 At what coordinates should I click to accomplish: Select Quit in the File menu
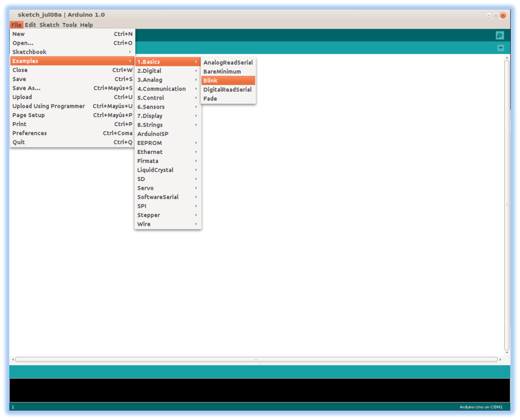click(x=72, y=142)
